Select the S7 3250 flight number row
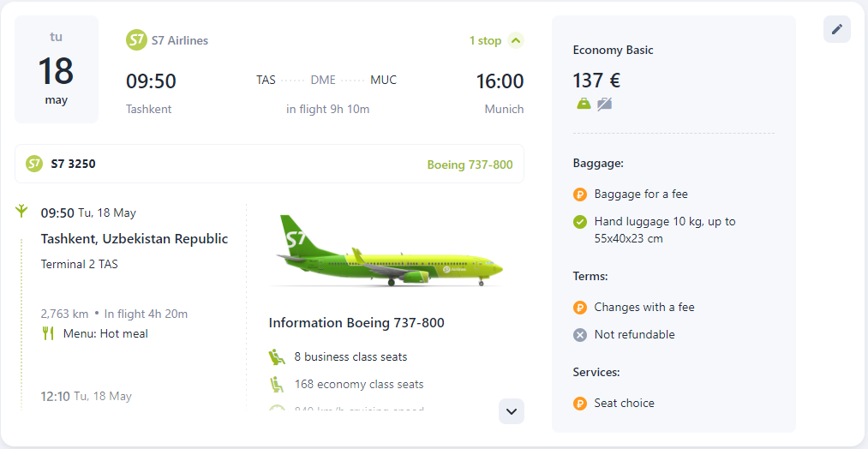 [x=270, y=164]
